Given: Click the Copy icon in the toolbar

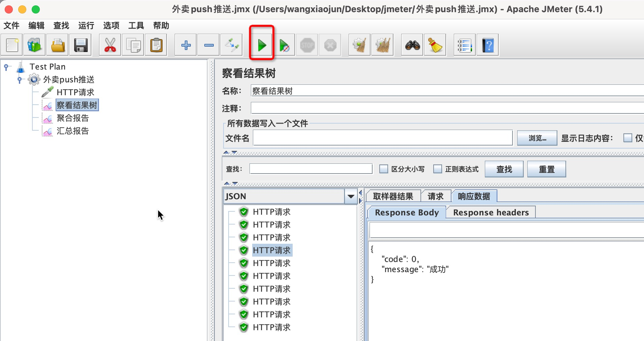Looking at the screenshot, I should coord(133,45).
